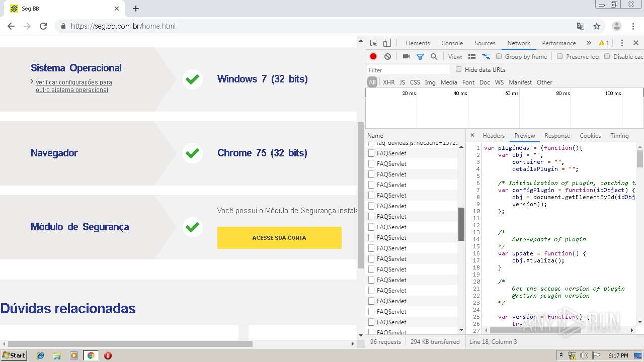Open the request Cookies tab
644x362 pixels.
tap(590, 136)
